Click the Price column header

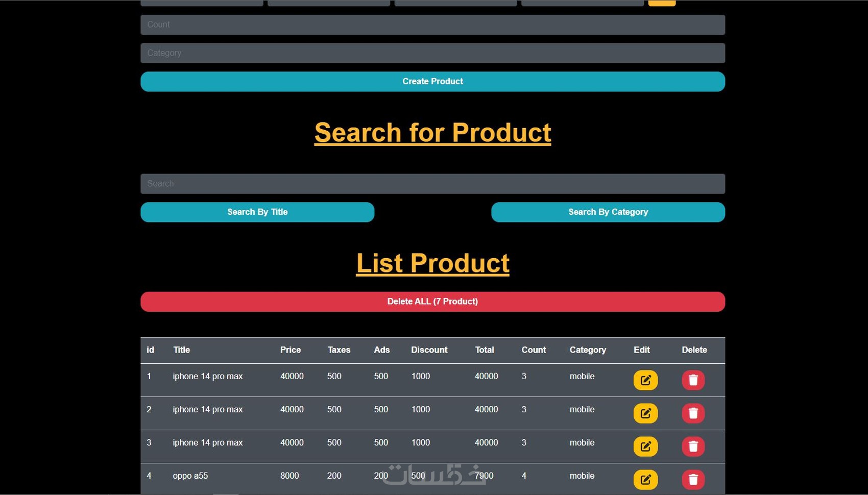click(290, 350)
